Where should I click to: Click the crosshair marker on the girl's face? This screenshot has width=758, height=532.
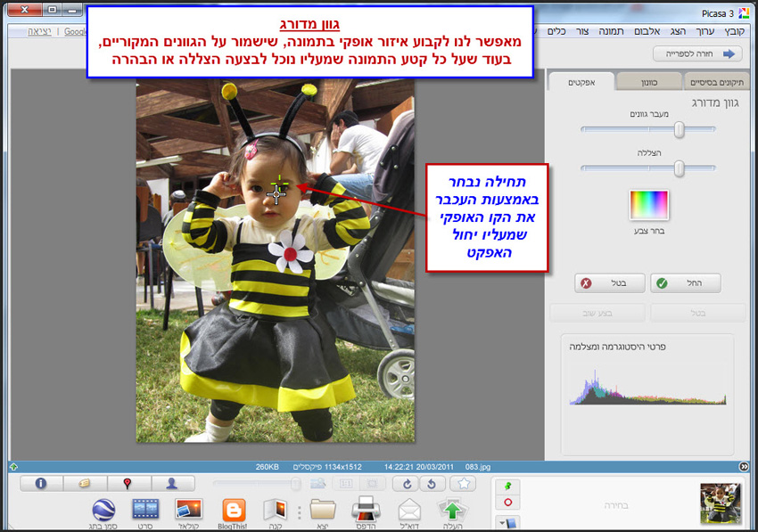pos(276,194)
